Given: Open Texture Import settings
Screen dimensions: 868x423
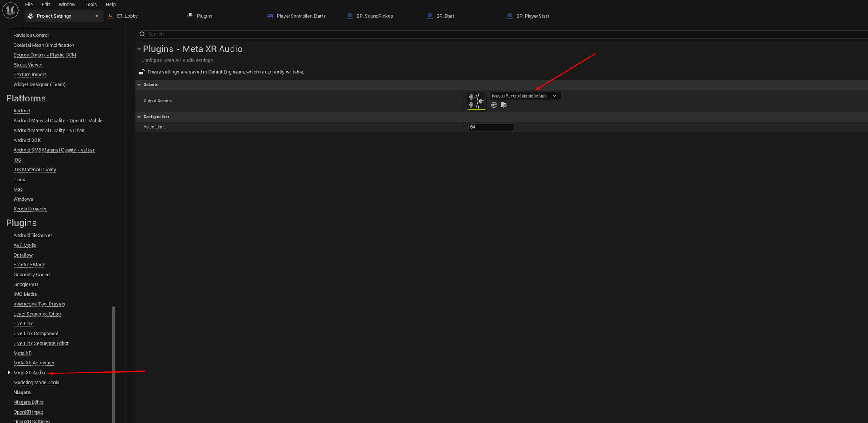Looking at the screenshot, I should click(x=30, y=75).
